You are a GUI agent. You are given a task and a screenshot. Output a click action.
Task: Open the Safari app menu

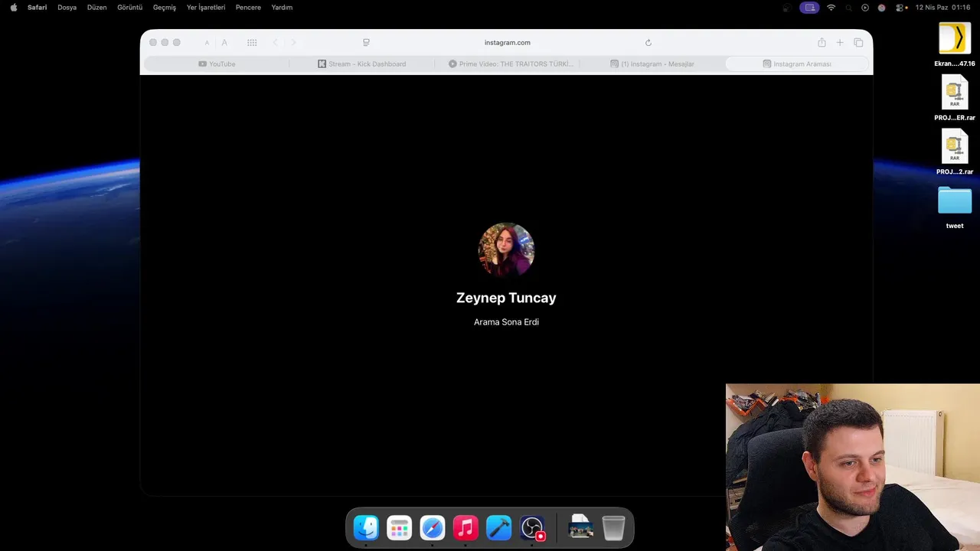[37, 8]
